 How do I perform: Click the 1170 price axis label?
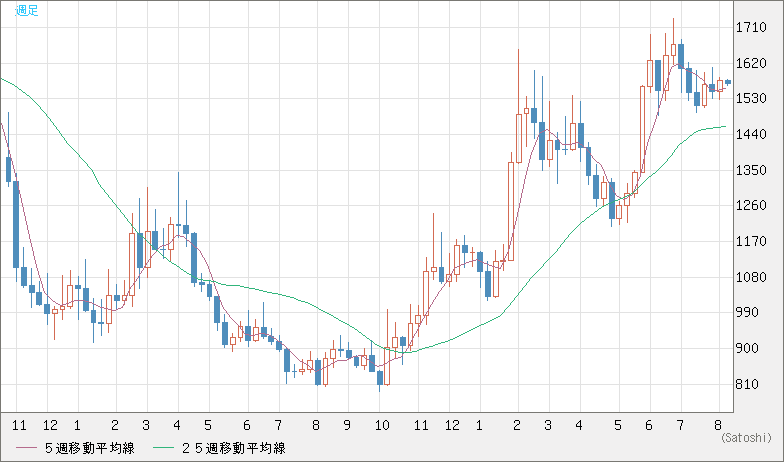(x=751, y=242)
